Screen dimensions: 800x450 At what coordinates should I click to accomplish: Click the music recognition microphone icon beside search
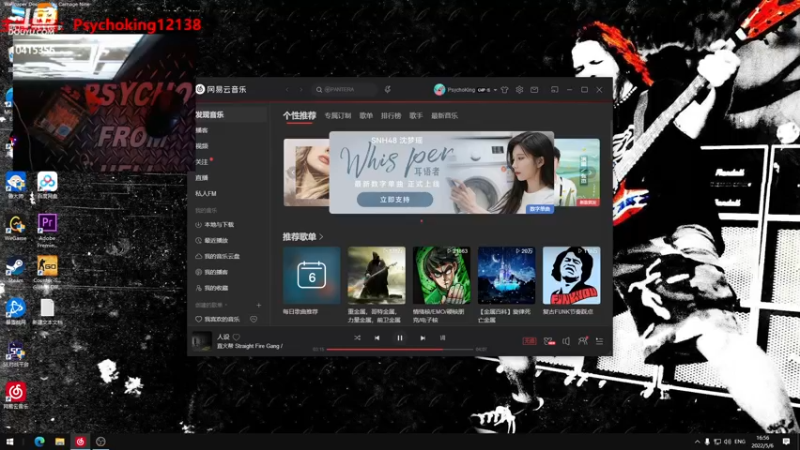pyautogui.click(x=388, y=89)
